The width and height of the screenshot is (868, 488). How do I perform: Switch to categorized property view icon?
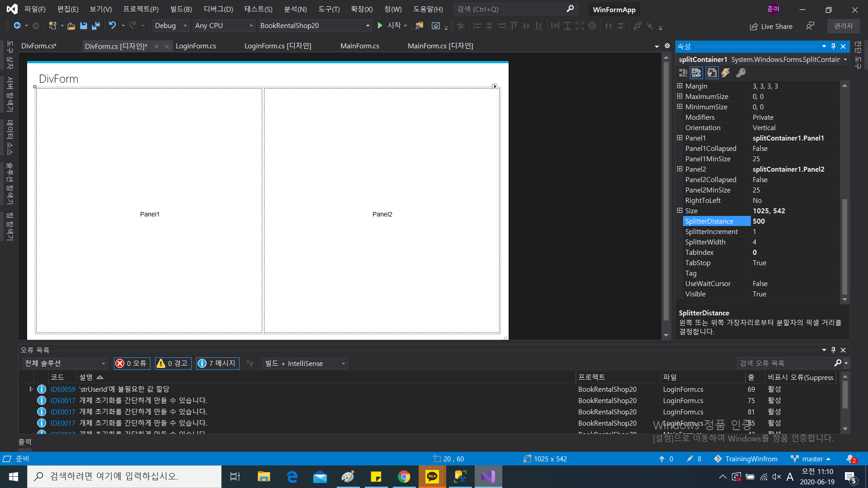click(x=683, y=73)
